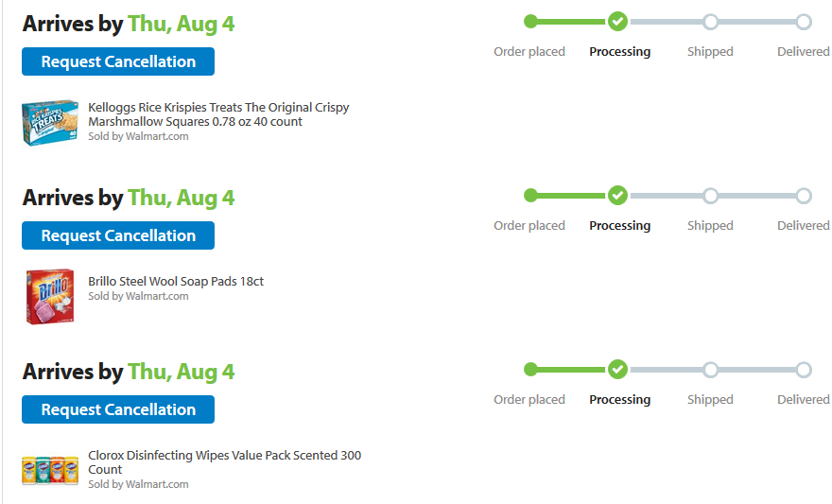Click the green progress bar segment on Brillo order
This screenshot has width=832, height=504.
[570, 196]
